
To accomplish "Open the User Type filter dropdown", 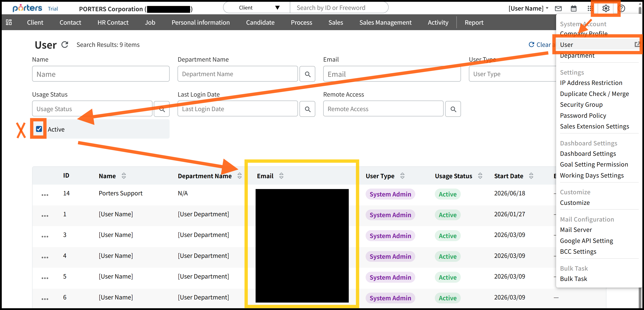I will pos(513,74).
